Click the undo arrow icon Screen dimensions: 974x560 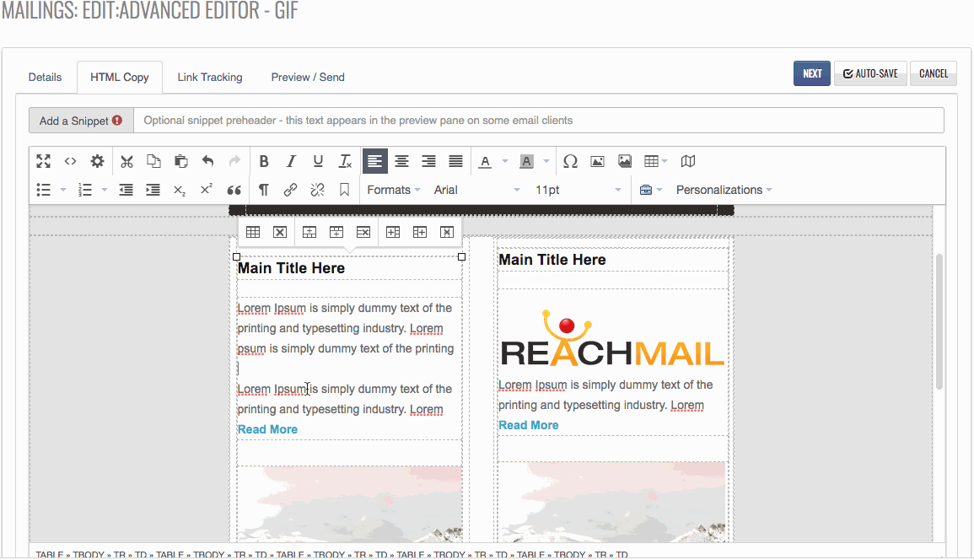207,161
